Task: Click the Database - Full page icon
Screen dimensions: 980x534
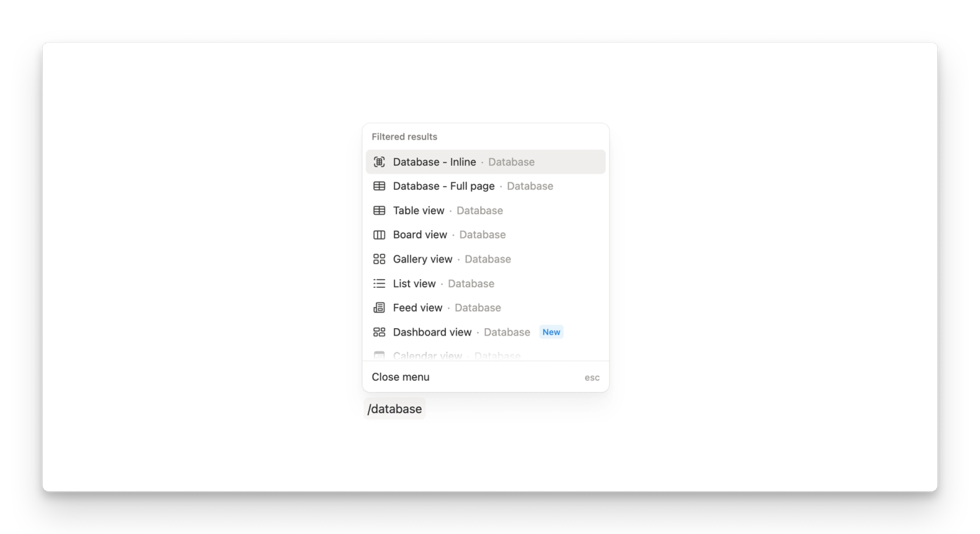Action: click(379, 186)
